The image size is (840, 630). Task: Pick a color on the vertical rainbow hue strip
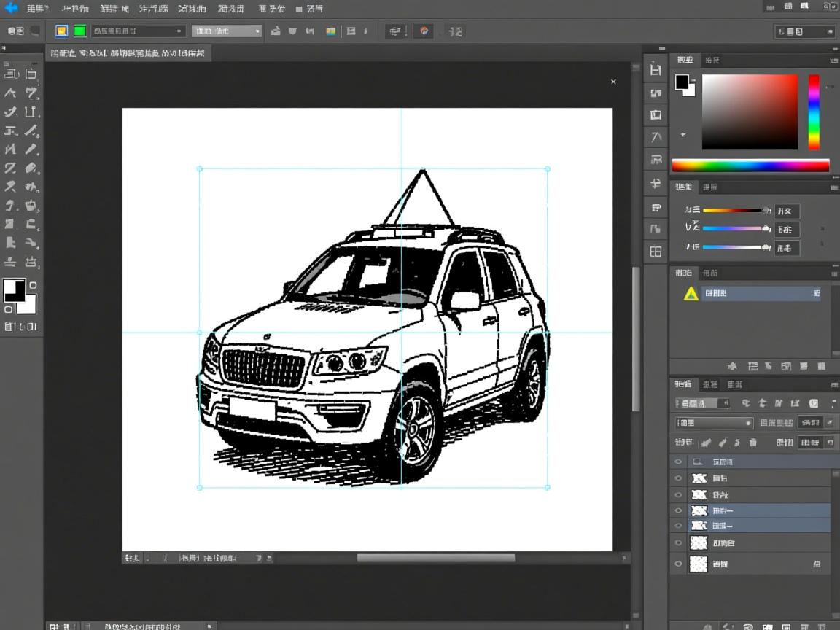coord(814,112)
